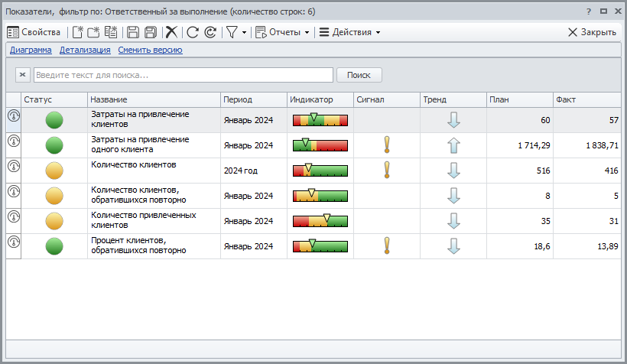This screenshot has height=364, width=627.
Task: Click the save all double-floppy icon
Action: [x=151, y=32]
